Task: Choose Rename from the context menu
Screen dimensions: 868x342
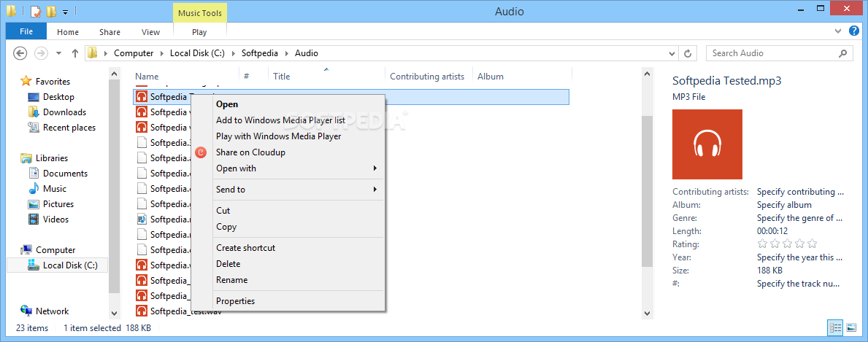Action: (288, 280)
